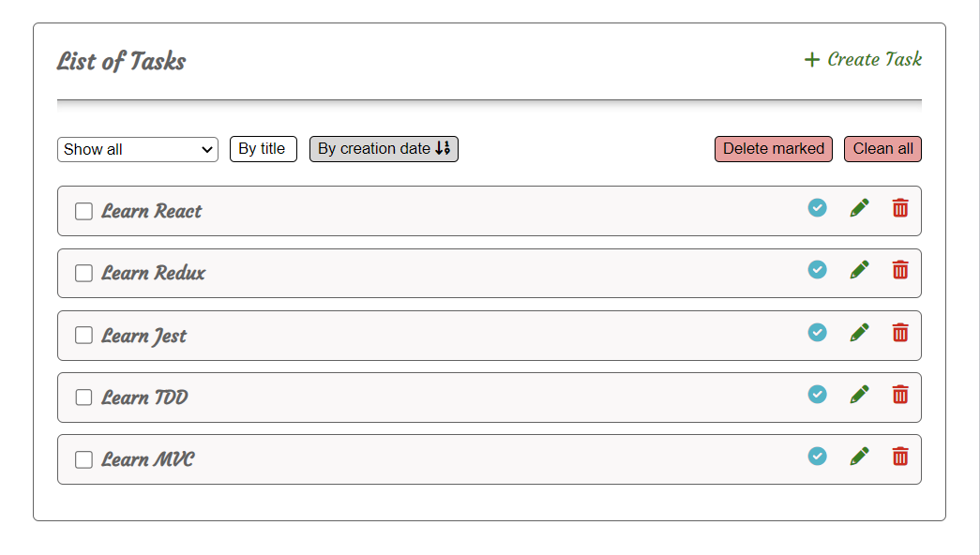Sort tasks by creation date
The height and width of the screenshot is (555, 980).
[x=384, y=149]
